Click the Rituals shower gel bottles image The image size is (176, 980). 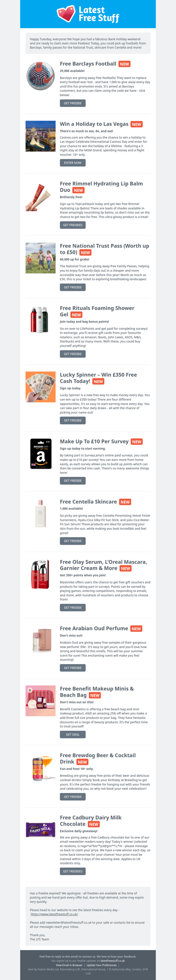click(x=40, y=320)
